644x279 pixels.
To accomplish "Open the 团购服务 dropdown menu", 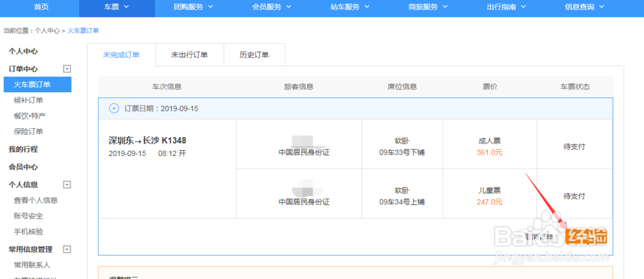I will click(193, 7).
